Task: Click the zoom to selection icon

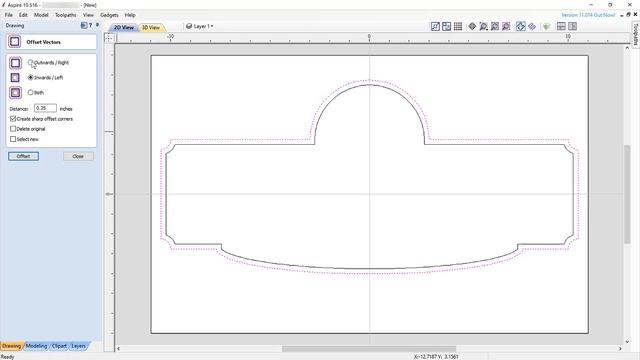Action: pyautogui.click(x=495, y=27)
